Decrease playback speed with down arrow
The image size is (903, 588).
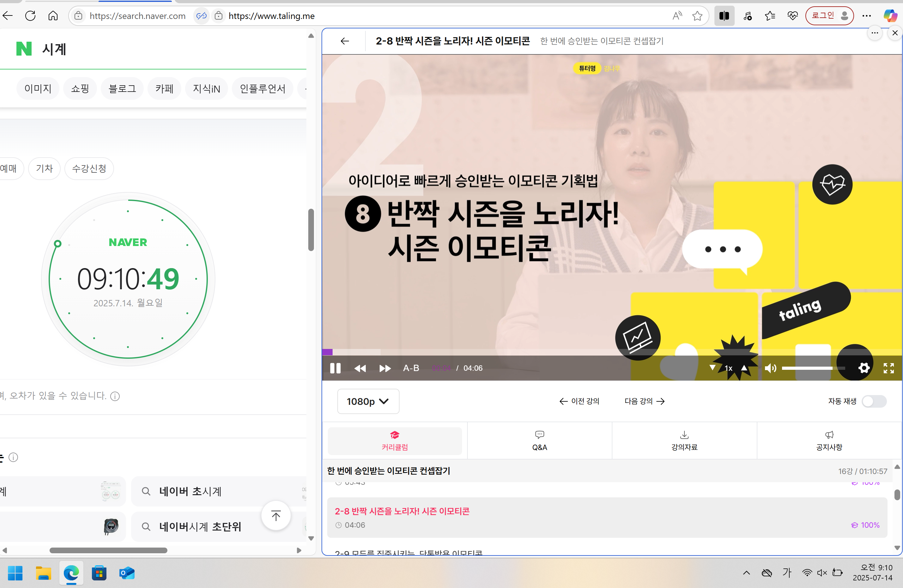[x=712, y=368]
